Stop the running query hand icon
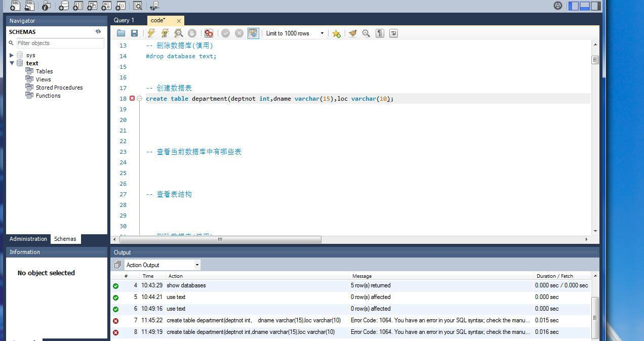The image size is (644, 341). [192, 33]
